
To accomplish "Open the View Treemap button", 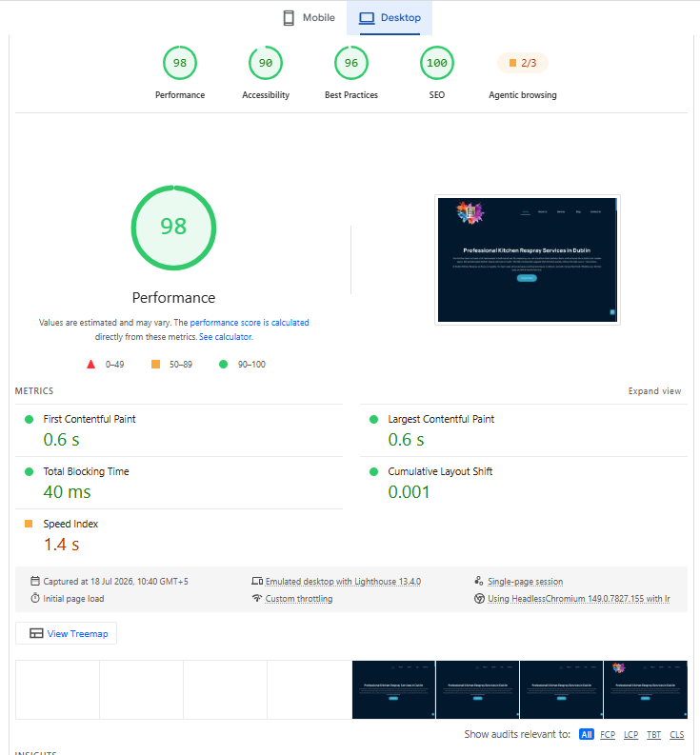I will point(66,634).
